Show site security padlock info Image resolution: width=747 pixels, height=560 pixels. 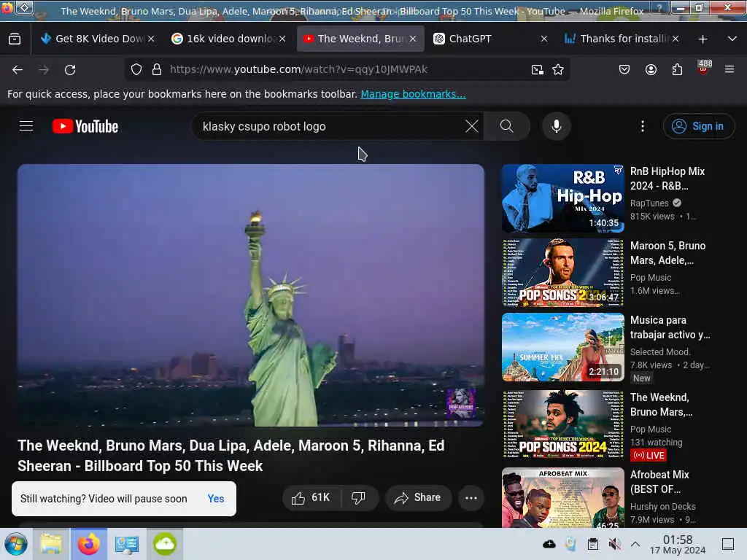coord(157,69)
